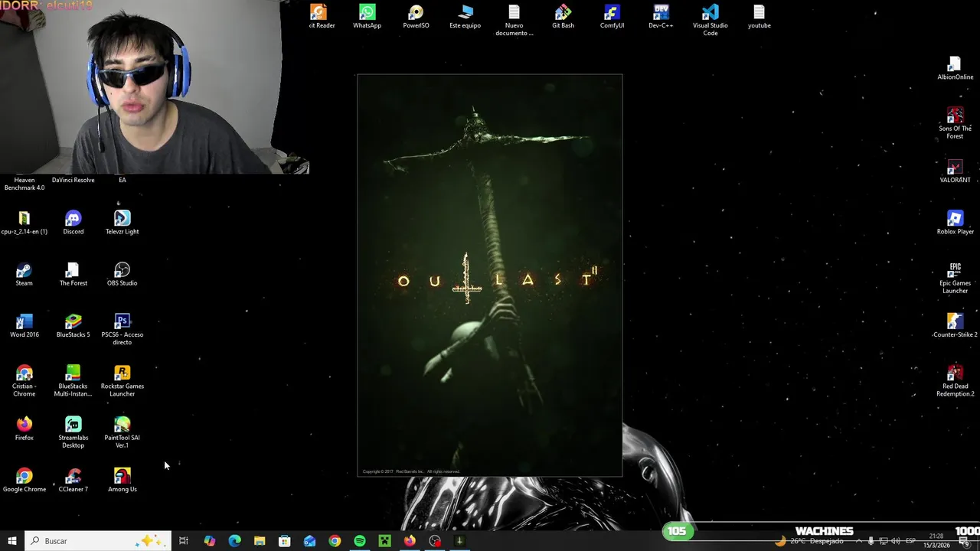The width and height of the screenshot is (980, 551).
Task: Open the Roblox Player desktop icon
Action: (x=955, y=223)
